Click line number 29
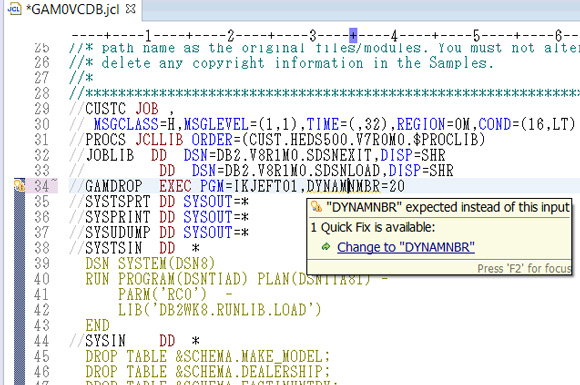Image resolution: width=580 pixels, height=385 pixels. click(x=42, y=108)
